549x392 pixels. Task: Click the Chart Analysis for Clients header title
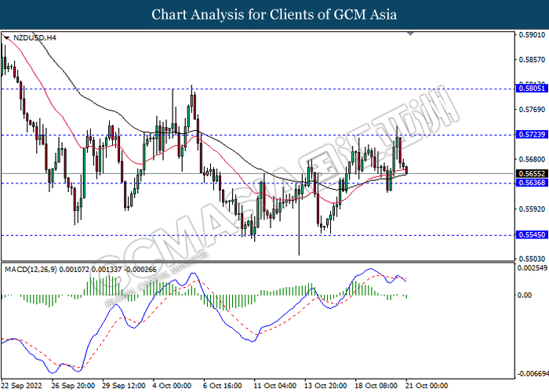(274, 15)
